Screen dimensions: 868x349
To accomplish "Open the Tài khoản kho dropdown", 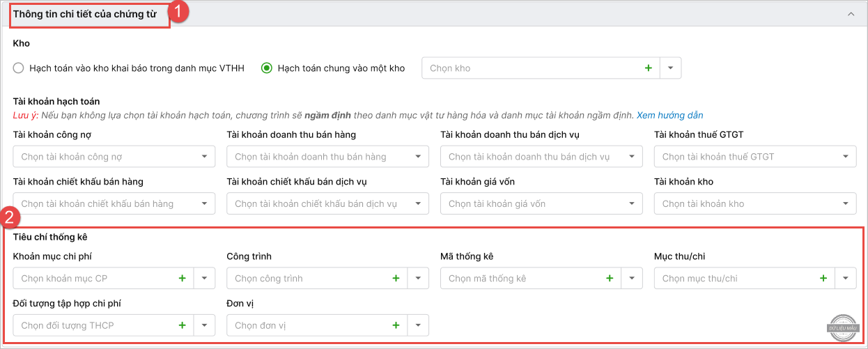I will point(845,204).
